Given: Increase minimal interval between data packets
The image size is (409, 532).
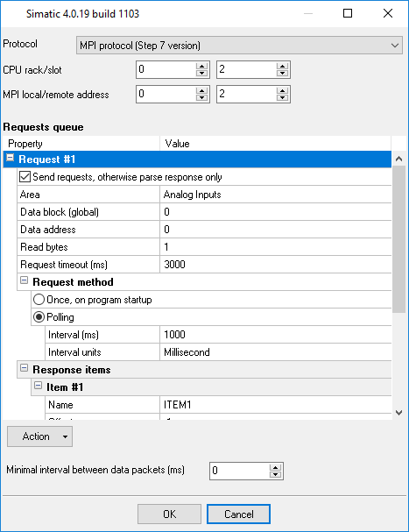Looking at the screenshot, I should (275, 467).
